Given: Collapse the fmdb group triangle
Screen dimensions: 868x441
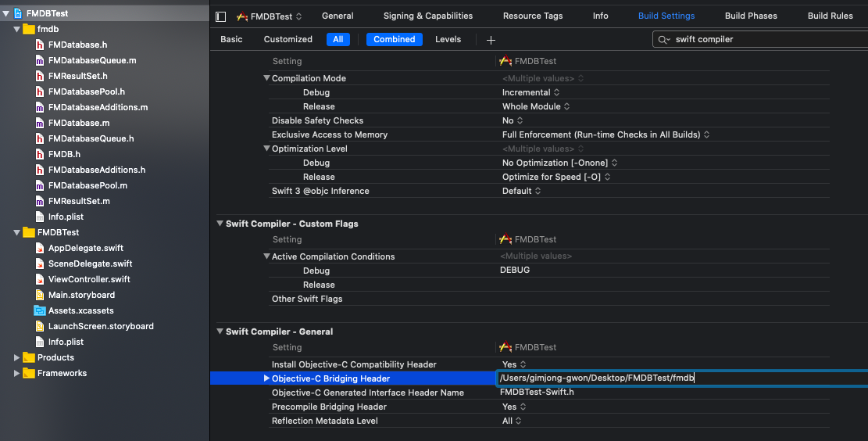Looking at the screenshot, I should click(16, 29).
